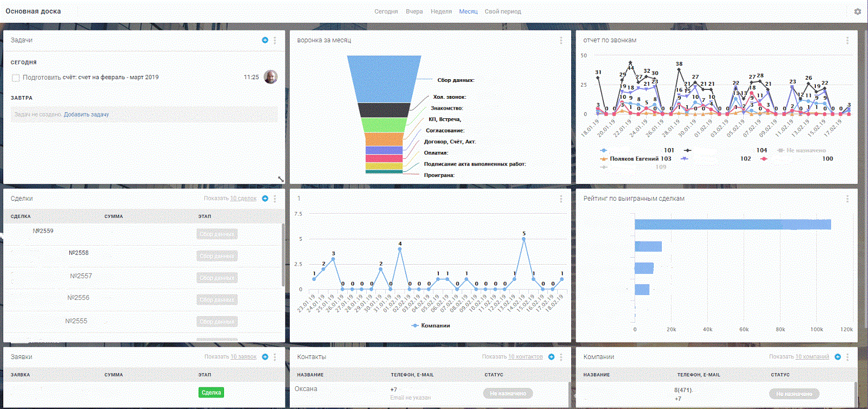
Task: Click blue 'Сбор данных' funnel segment
Action: [384, 79]
